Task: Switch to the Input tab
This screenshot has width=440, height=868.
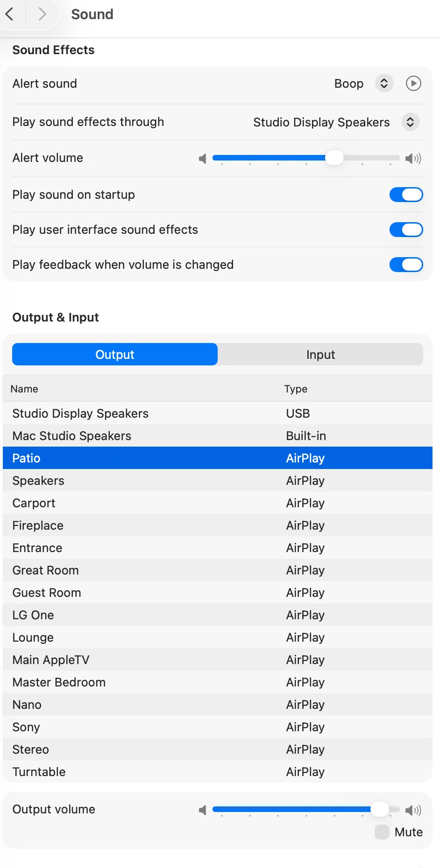Action: 320,355
